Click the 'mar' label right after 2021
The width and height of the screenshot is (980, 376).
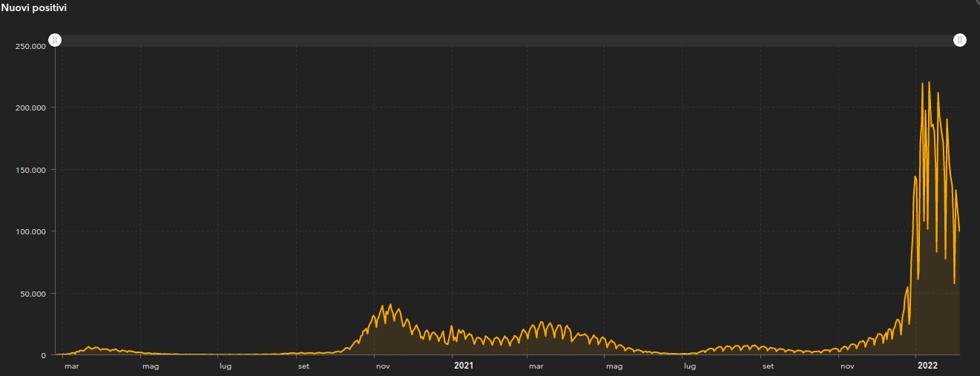[536, 366]
